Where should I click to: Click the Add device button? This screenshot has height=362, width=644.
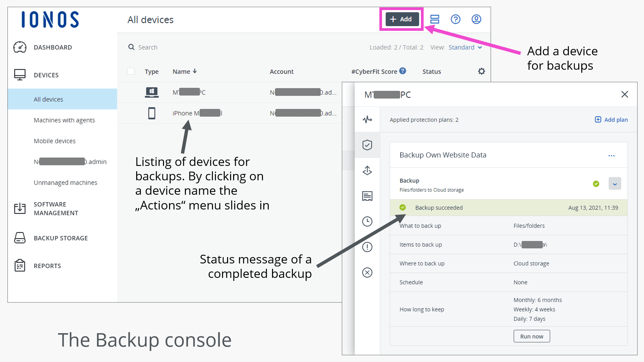(x=402, y=19)
